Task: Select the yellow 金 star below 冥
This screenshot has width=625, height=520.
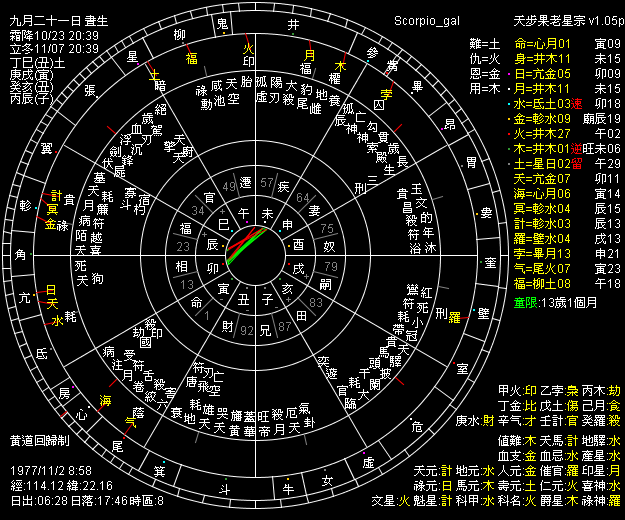Action: point(50,225)
